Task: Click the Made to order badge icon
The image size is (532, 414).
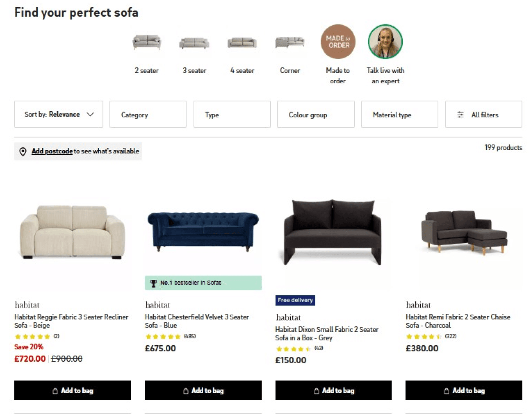Action: click(337, 41)
